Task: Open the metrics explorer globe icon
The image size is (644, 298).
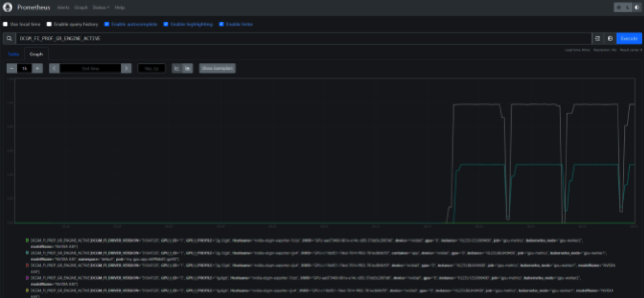Action: (610, 38)
